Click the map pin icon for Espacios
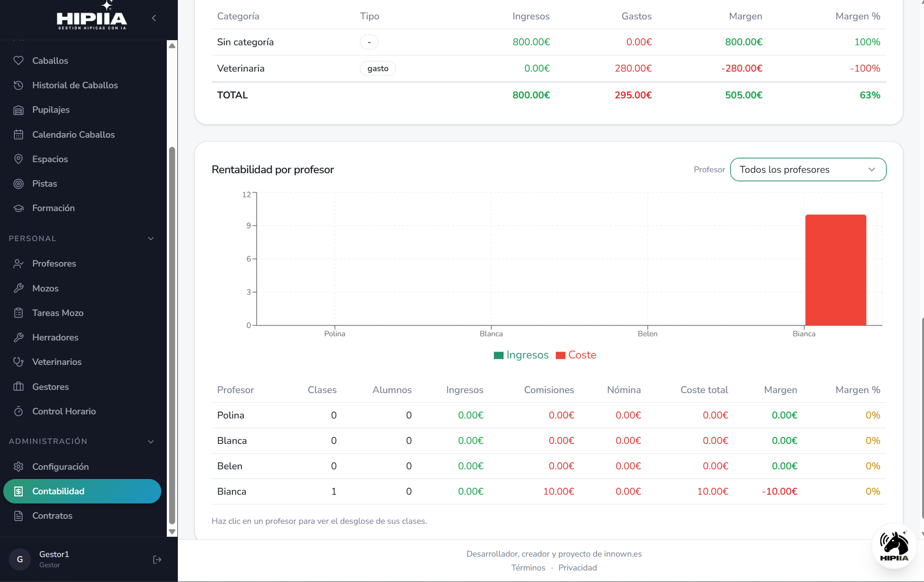This screenshot has width=924, height=582. point(18,159)
